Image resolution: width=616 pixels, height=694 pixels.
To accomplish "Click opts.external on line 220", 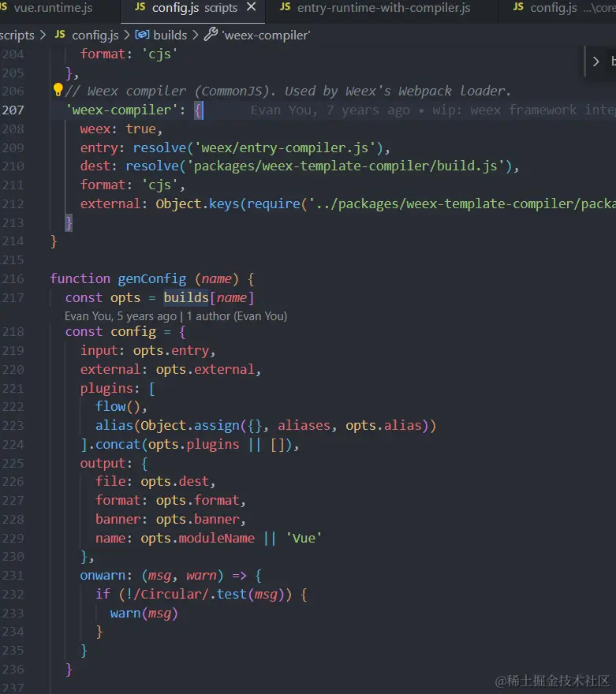I will click(205, 370).
